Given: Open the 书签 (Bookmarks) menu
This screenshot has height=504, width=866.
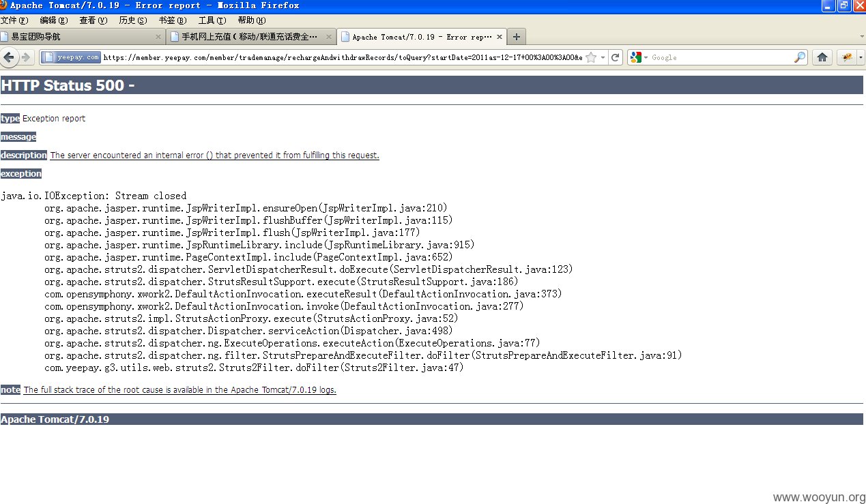Looking at the screenshot, I should 172,20.
